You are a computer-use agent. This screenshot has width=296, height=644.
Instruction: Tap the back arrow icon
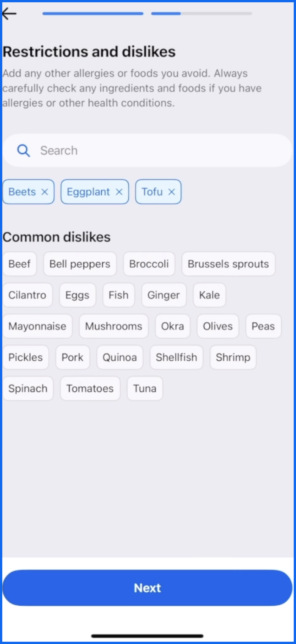(9, 14)
